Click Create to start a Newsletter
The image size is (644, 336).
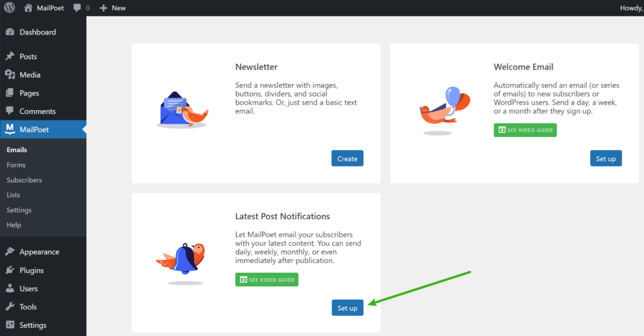click(347, 158)
